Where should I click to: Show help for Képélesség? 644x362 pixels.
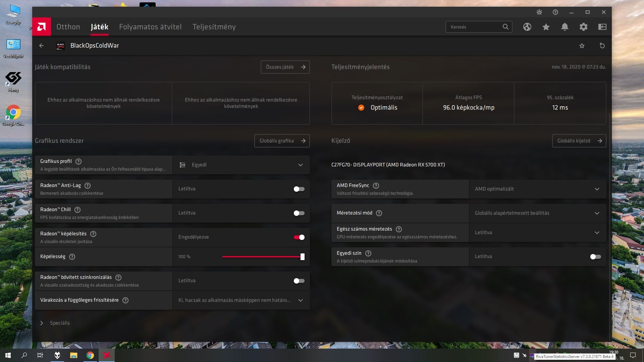tap(72, 257)
